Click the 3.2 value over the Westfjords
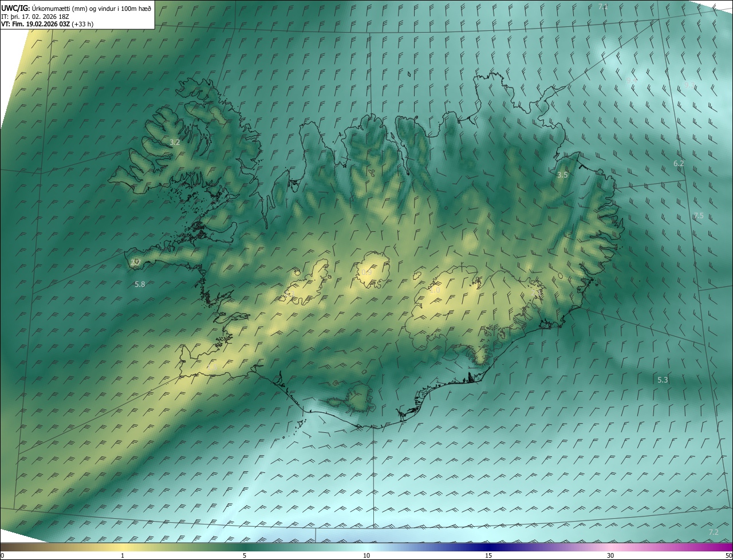The image size is (733, 560). pyautogui.click(x=175, y=143)
